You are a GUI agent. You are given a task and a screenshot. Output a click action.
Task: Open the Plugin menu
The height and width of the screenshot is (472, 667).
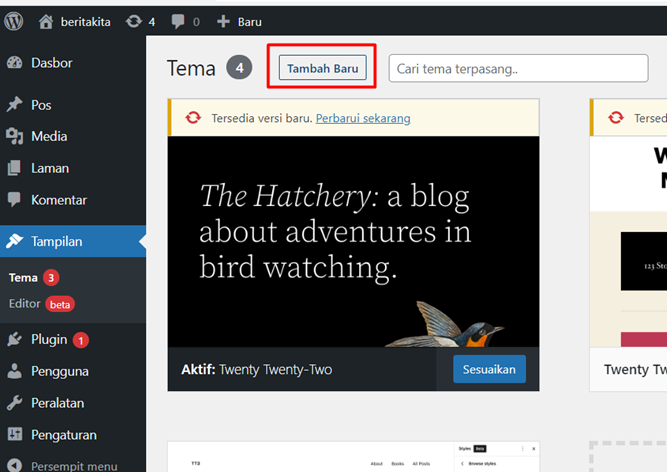(x=48, y=340)
